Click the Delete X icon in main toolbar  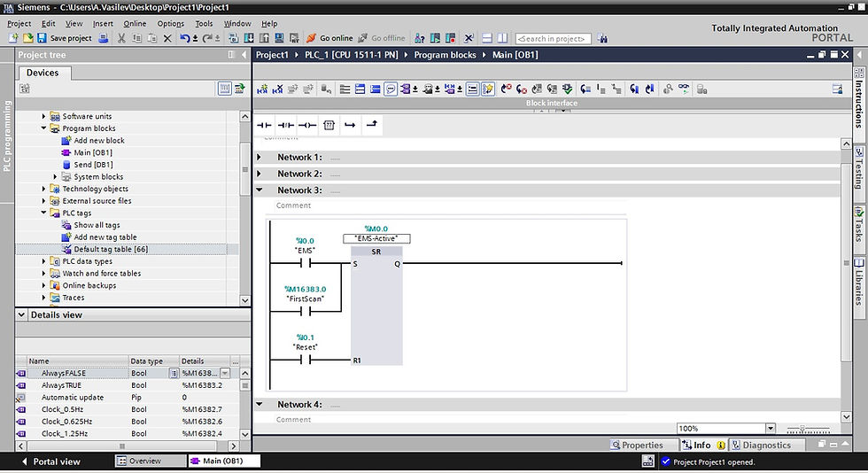pos(167,38)
